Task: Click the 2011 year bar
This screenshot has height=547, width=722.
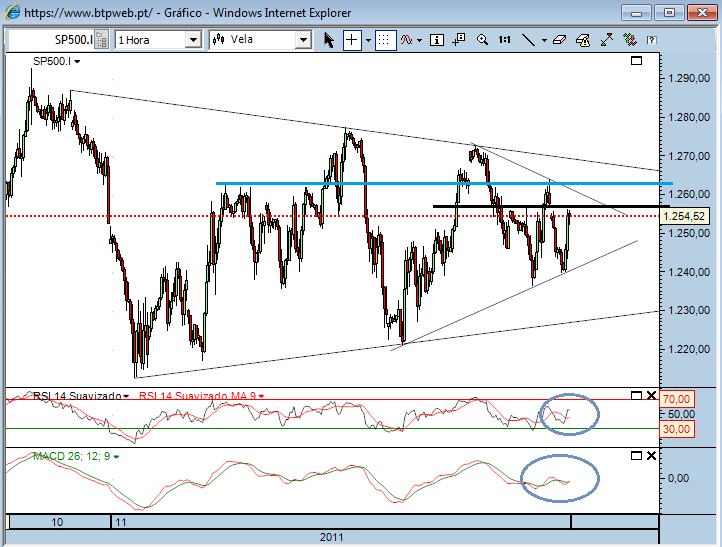Action: [x=332, y=537]
